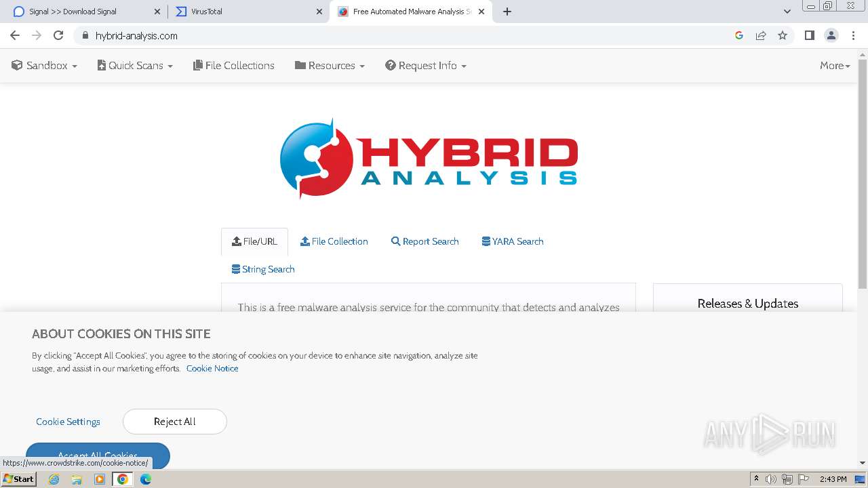Screen dimensions: 868x488
Task: Select the File Collection tab
Action: coord(334,241)
